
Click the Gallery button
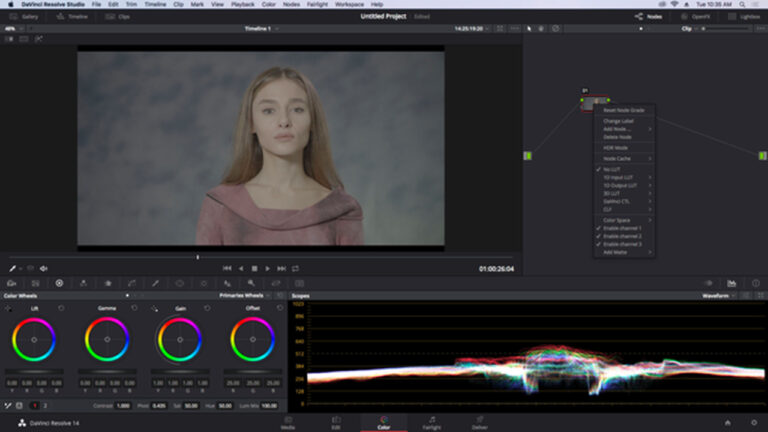pyautogui.click(x=24, y=17)
